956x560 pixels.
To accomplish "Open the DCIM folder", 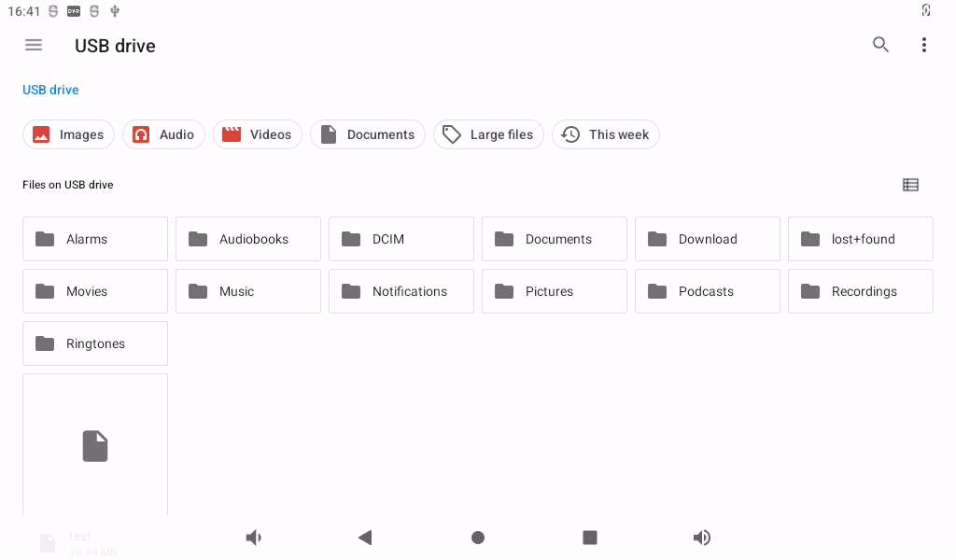I will pyautogui.click(x=401, y=239).
